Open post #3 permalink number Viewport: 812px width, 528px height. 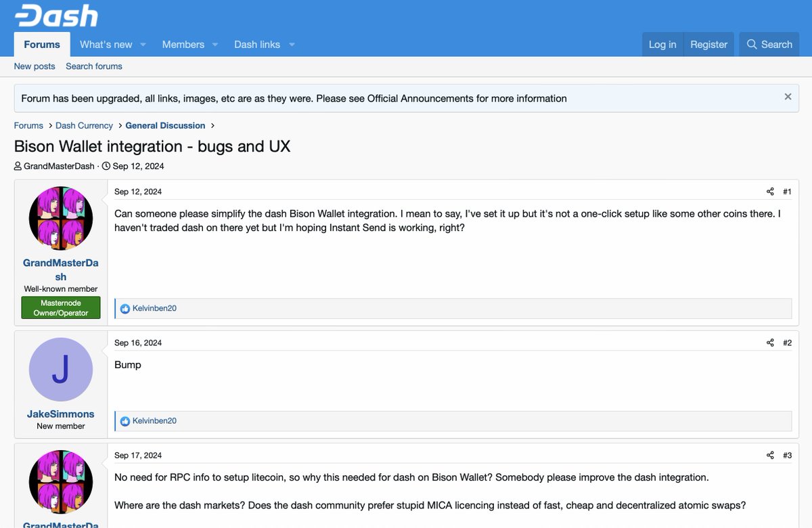pos(787,455)
